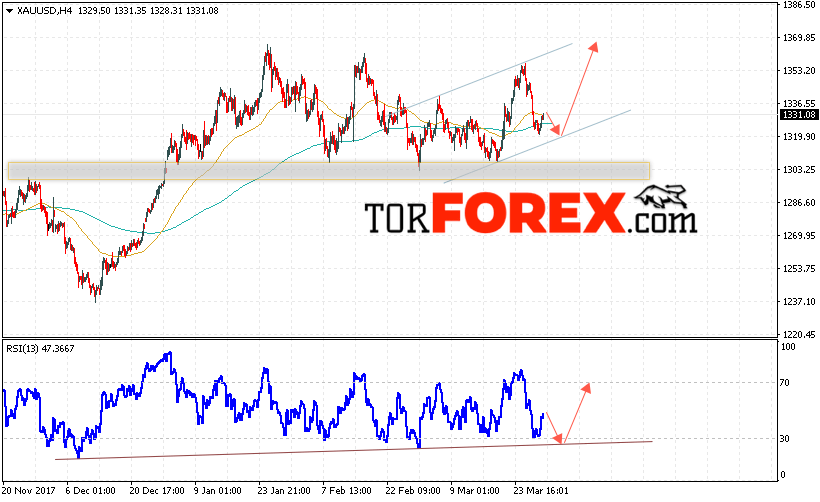Click the 20 Dec 17:00 date label
Screen dimensions: 820x502
tap(157, 491)
